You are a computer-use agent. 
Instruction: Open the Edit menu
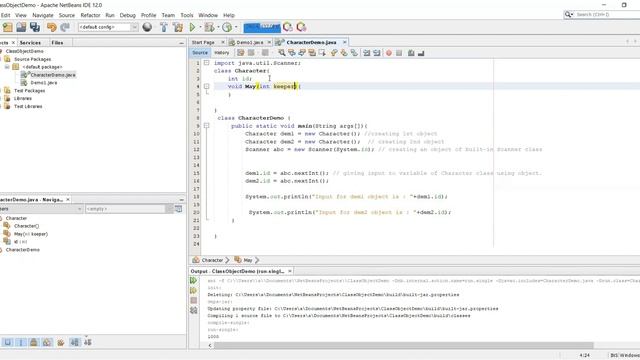click(5, 15)
